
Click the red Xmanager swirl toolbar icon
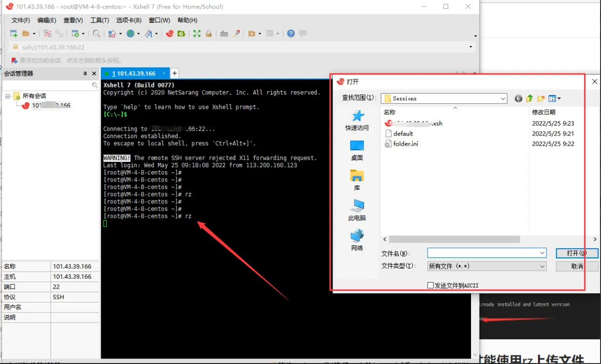coord(170,34)
